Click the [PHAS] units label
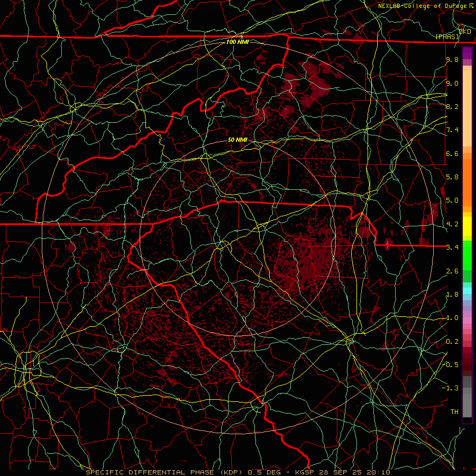This screenshot has width=476, height=476. (447, 36)
